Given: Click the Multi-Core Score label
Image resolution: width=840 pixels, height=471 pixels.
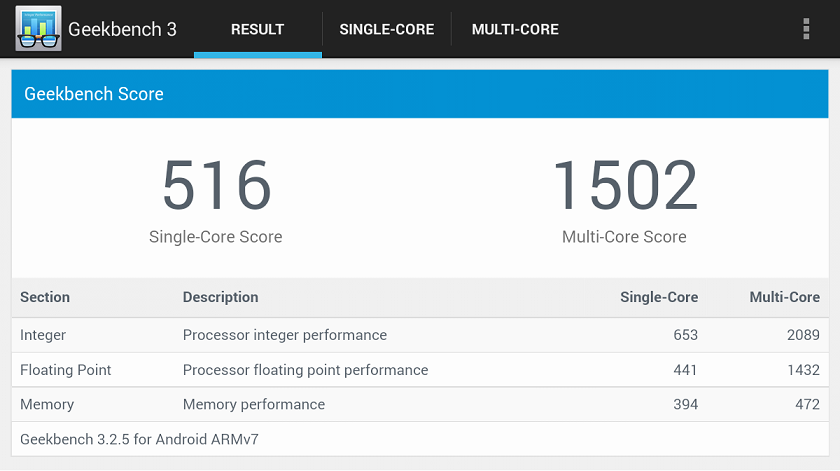Looking at the screenshot, I should tap(624, 236).
